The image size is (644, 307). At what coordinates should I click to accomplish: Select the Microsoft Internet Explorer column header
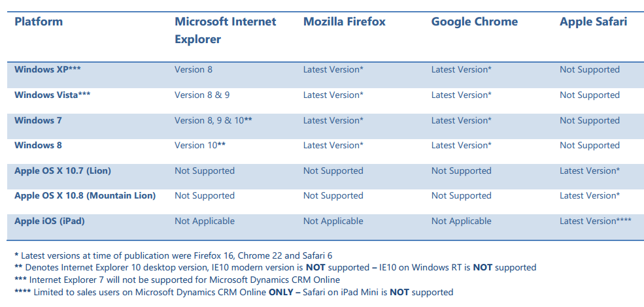(x=225, y=30)
